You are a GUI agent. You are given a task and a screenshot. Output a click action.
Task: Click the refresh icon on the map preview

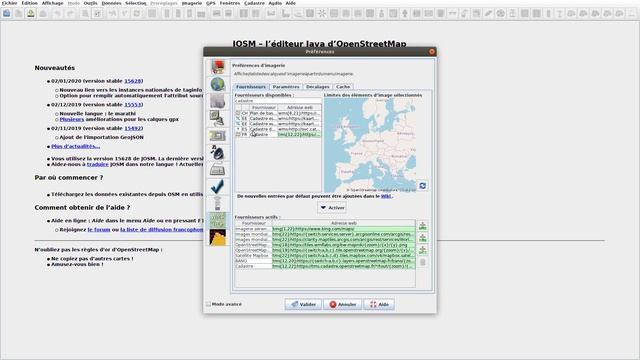pos(422,186)
